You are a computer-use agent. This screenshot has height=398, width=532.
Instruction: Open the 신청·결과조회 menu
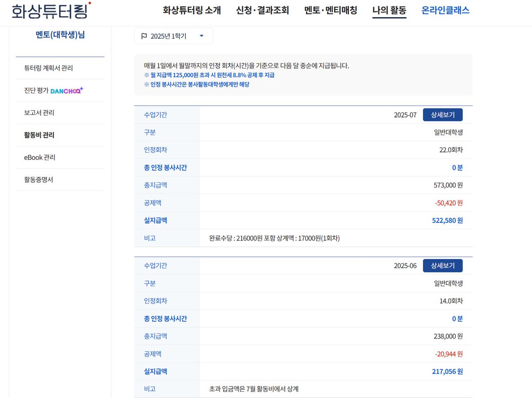[262, 10]
